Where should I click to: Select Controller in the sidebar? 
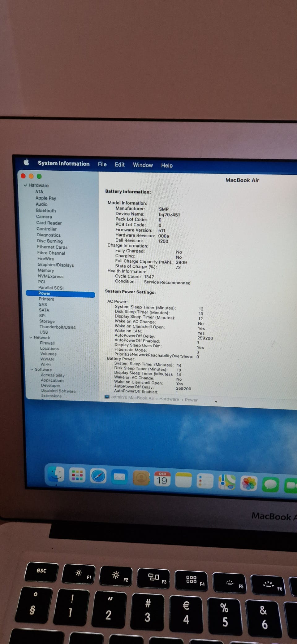pos(46,229)
